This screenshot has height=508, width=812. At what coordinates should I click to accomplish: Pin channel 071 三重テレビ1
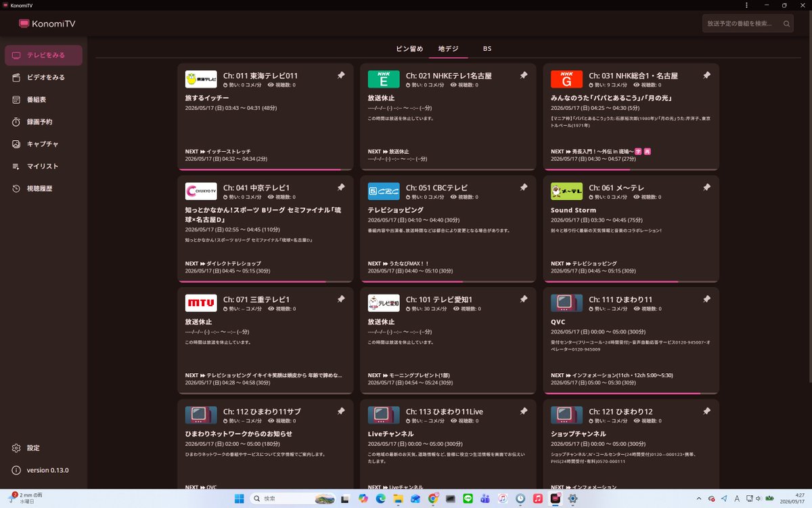(x=340, y=299)
